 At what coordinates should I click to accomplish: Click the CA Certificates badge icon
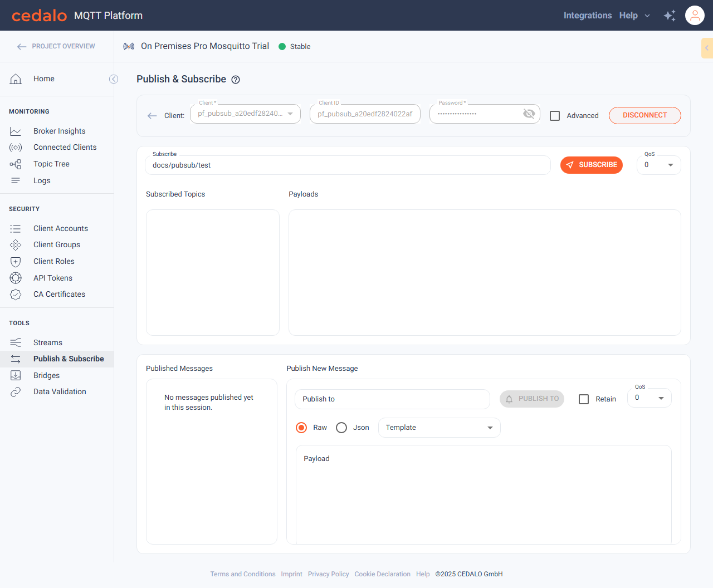(x=16, y=295)
